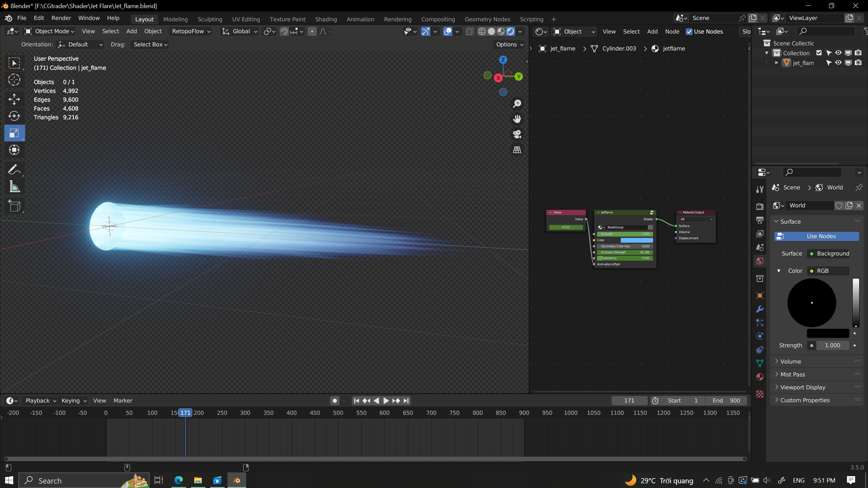This screenshot has width=868, height=488.
Task: Click the Background surface button
Action: tap(828, 253)
